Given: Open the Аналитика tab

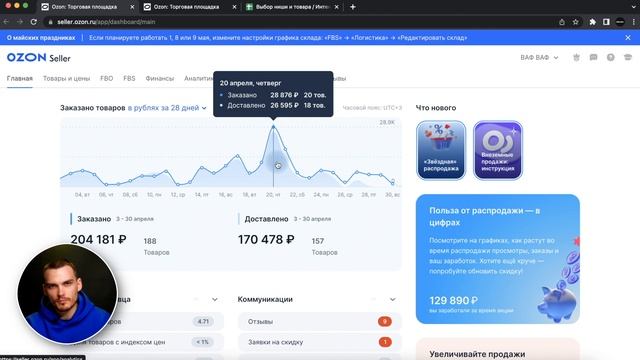Looking at the screenshot, I should tap(198, 78).
